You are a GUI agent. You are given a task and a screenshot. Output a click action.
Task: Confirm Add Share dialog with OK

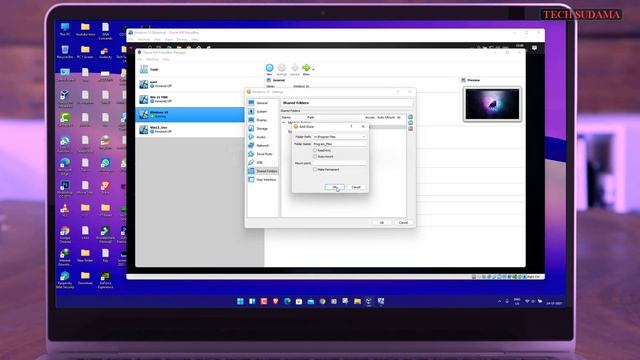tap(334, 187)
